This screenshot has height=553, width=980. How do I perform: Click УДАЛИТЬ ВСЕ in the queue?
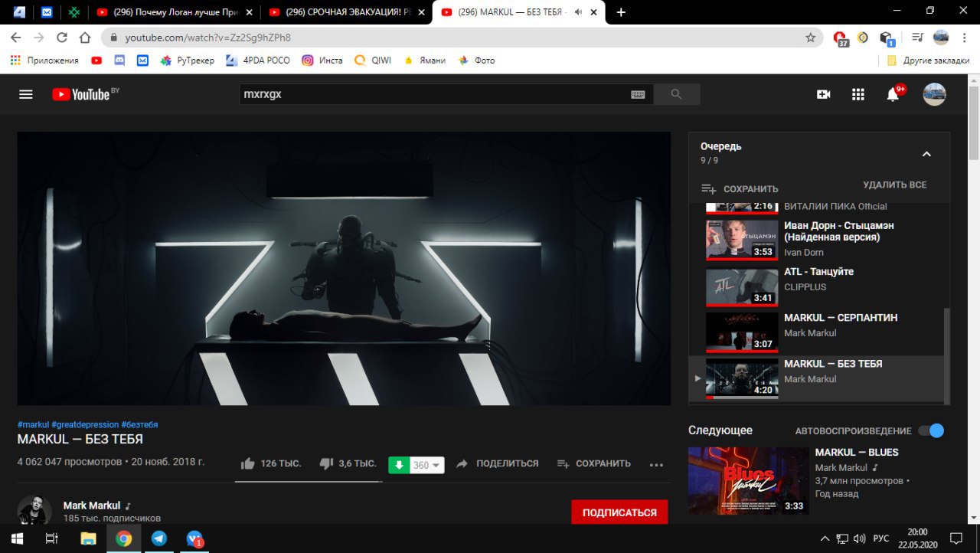click(x=894, y=185)
